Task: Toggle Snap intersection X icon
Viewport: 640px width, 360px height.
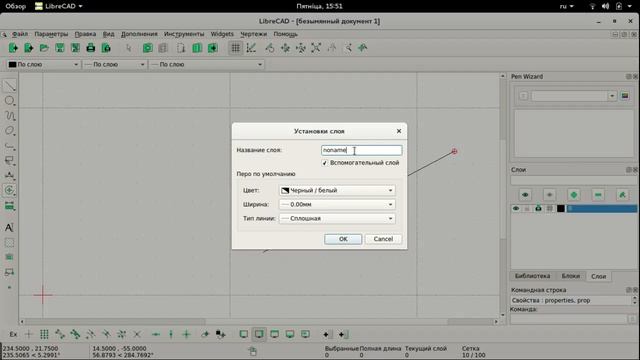Action: (x=137, y=335)
